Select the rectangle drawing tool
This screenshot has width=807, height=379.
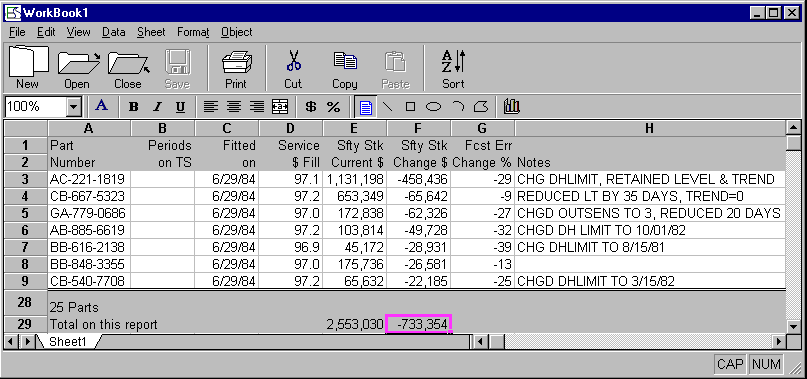click(x=410, y=107)
